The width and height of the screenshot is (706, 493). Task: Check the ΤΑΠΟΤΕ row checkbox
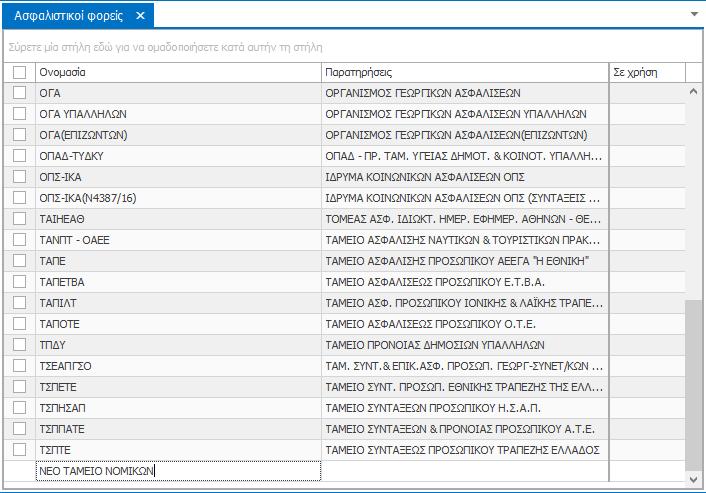(x=19, y=324)
